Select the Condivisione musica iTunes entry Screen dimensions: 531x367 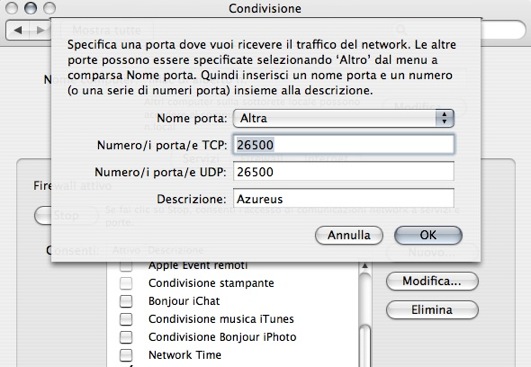point(221,319)
